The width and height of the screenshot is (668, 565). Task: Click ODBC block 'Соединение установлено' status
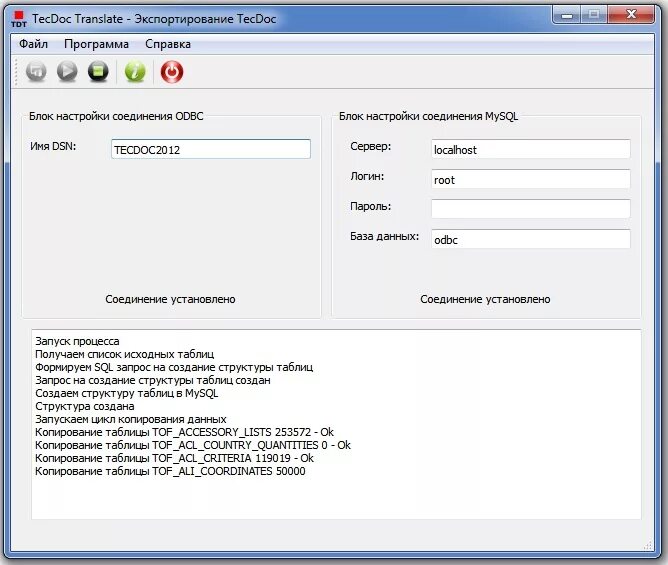coord(170,299)
